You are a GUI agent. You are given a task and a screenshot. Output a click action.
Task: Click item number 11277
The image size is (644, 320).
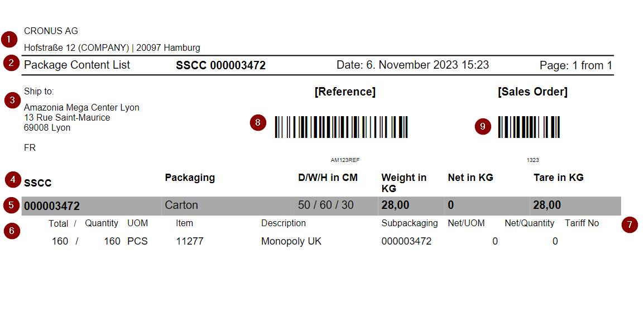click(x=190, y=241)
